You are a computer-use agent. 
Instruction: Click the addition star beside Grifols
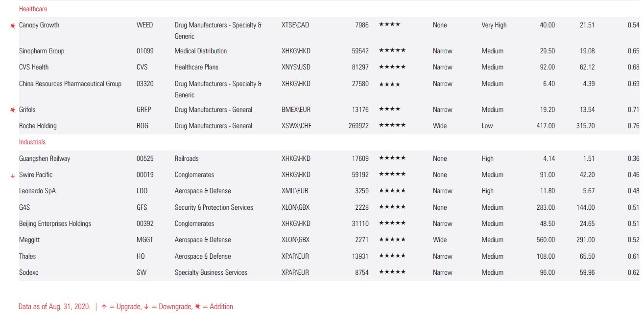[13, 110]
